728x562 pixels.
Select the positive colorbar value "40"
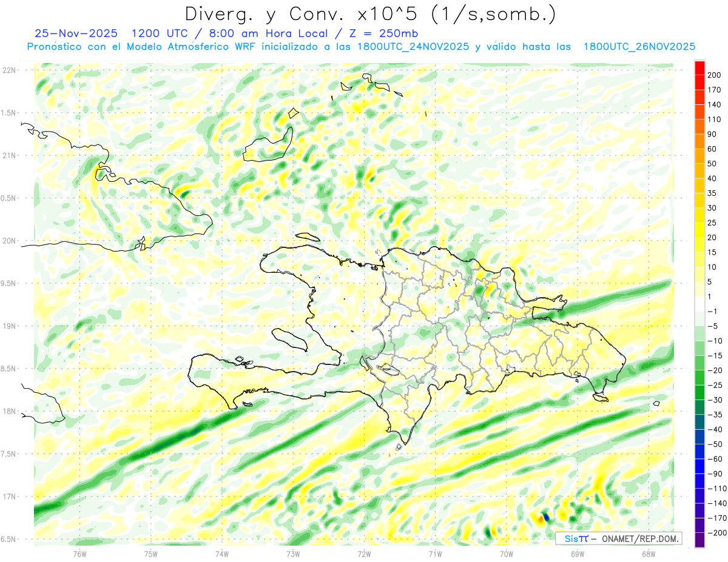click(713, 178)
